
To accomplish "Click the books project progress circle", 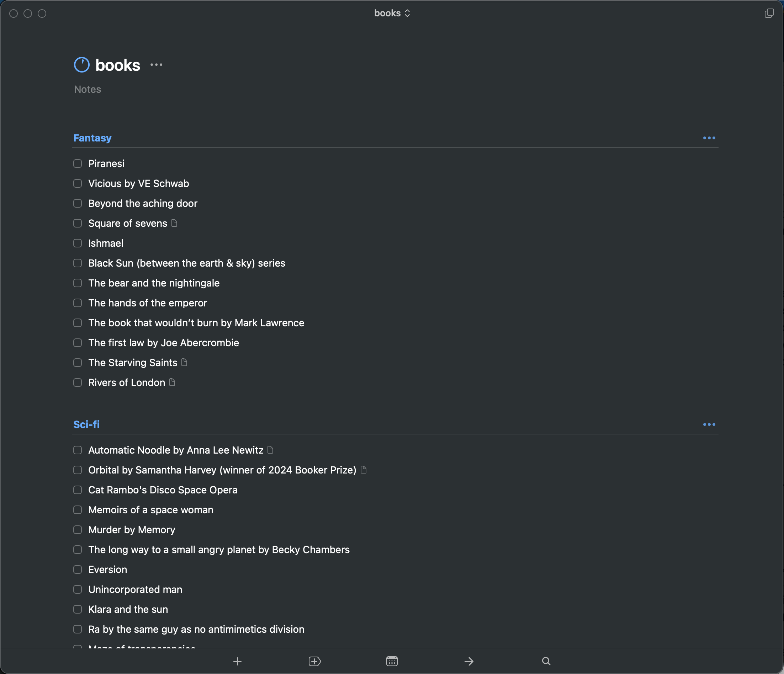I will tap(82, 65).
